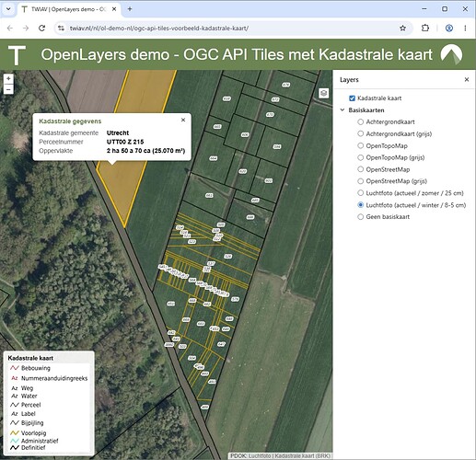Bookmark this page with the star icon
This screenshot has height=460, width=476.
point(402,29)
